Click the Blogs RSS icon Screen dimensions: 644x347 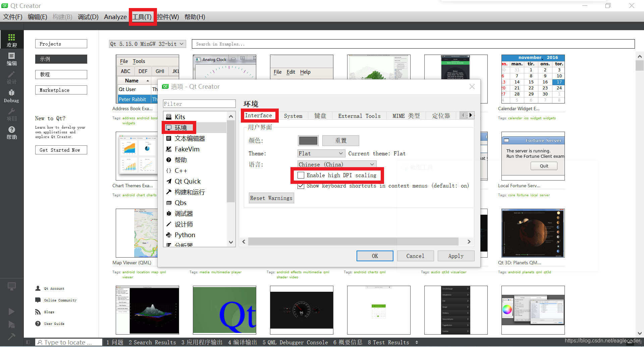pos(38,312)
